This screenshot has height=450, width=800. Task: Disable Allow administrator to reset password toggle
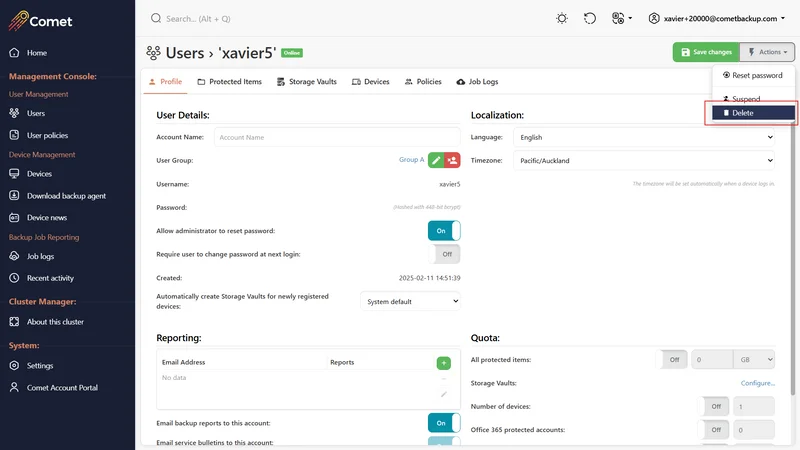443,231
